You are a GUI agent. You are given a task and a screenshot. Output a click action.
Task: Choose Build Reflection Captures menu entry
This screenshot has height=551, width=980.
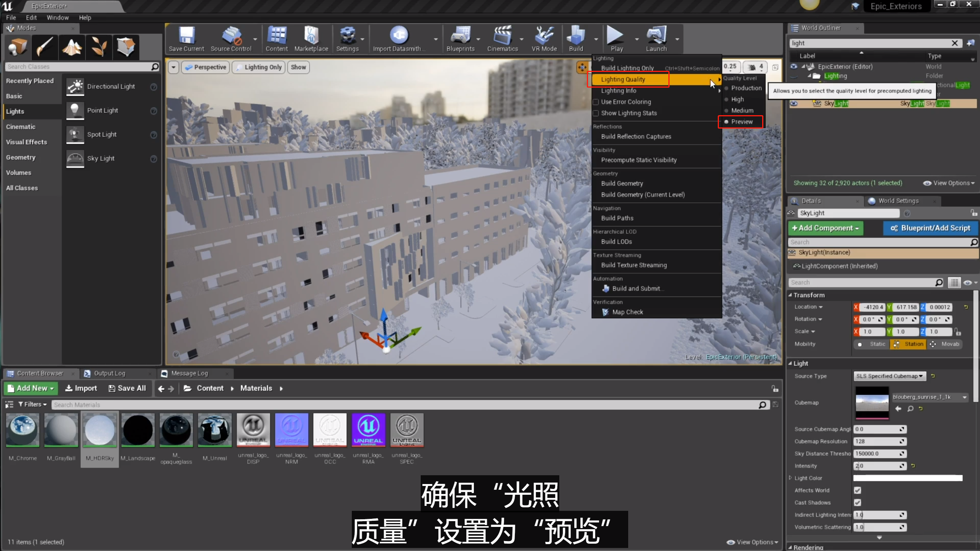[636, 137]
